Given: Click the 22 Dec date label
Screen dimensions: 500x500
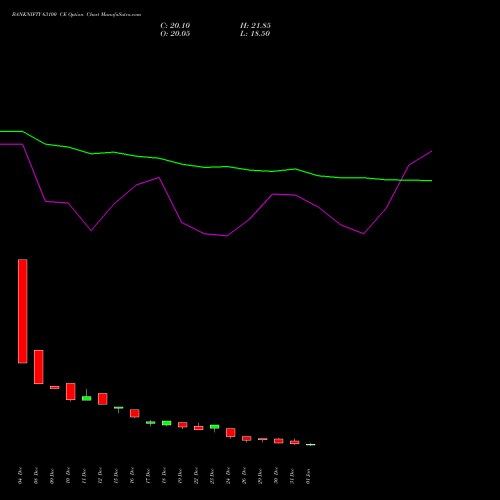Looking at the screenshot, I should click(x=196, y=476).
